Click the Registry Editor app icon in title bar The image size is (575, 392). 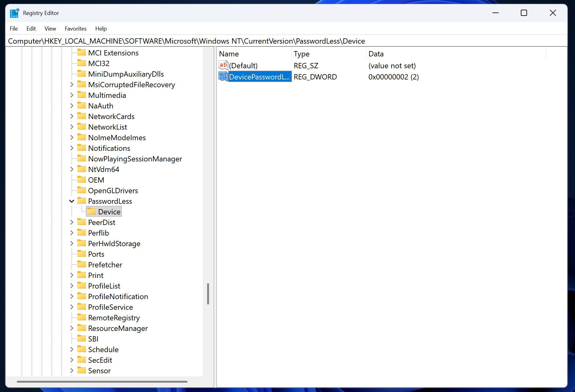[x=14, y=13]
